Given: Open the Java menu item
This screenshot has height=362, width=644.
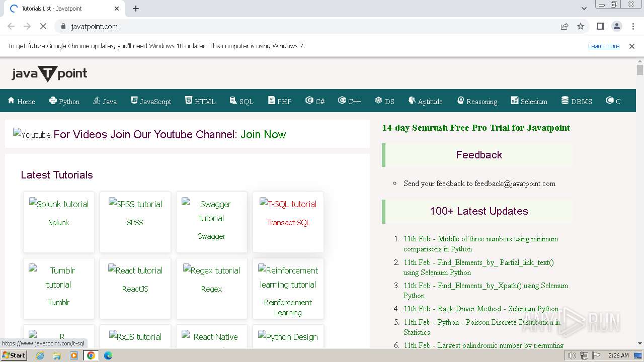Looking at the screenshot, I should click(x=105, y=101).
